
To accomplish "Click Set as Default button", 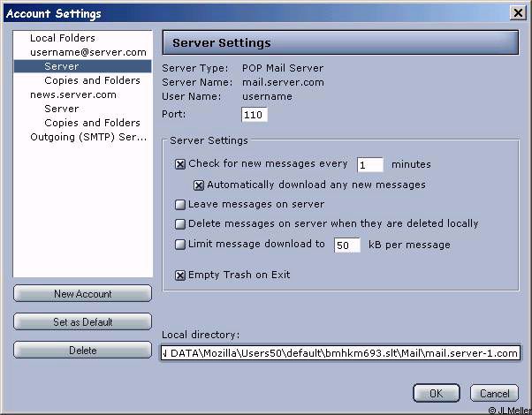I will 82,321.
